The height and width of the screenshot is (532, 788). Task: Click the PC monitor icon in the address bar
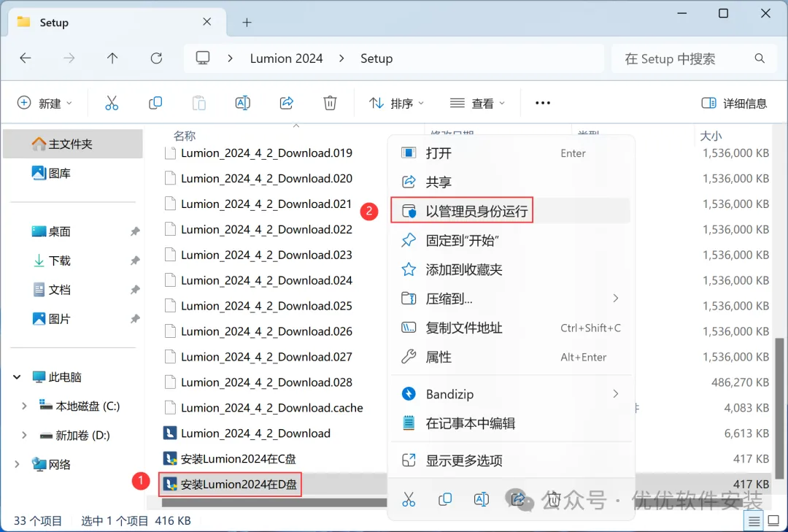click(203, 58)
